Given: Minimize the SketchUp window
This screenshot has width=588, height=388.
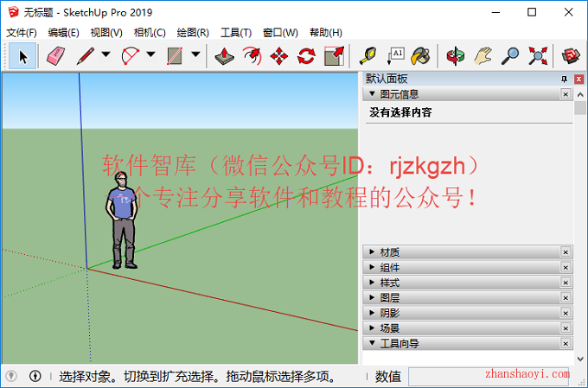Looking at the screenshot, I should tap(495, 12).
